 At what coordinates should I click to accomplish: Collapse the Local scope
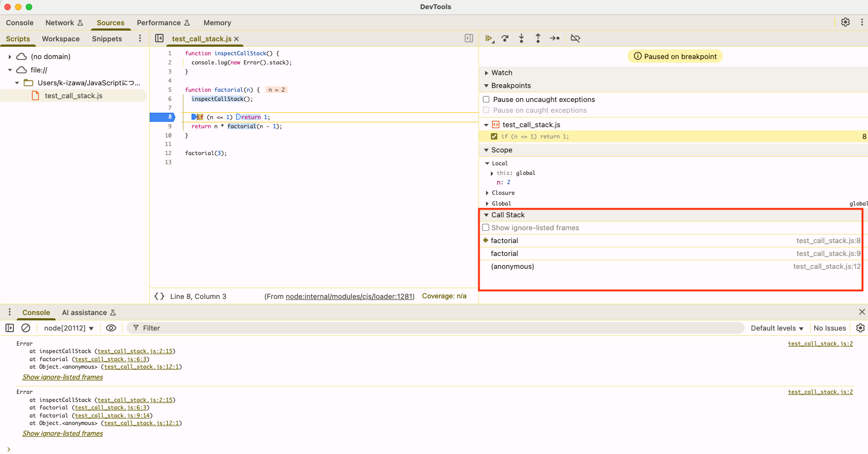tap(487, 163)
